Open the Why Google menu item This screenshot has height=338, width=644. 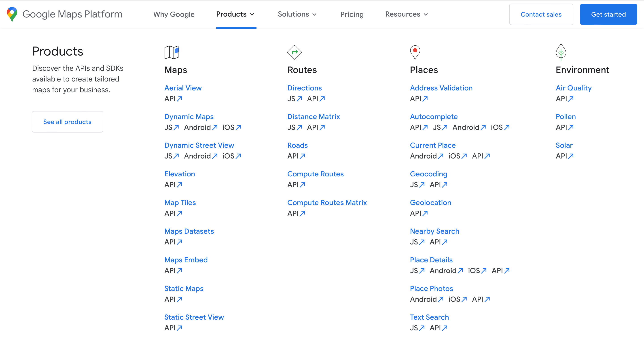174,14
